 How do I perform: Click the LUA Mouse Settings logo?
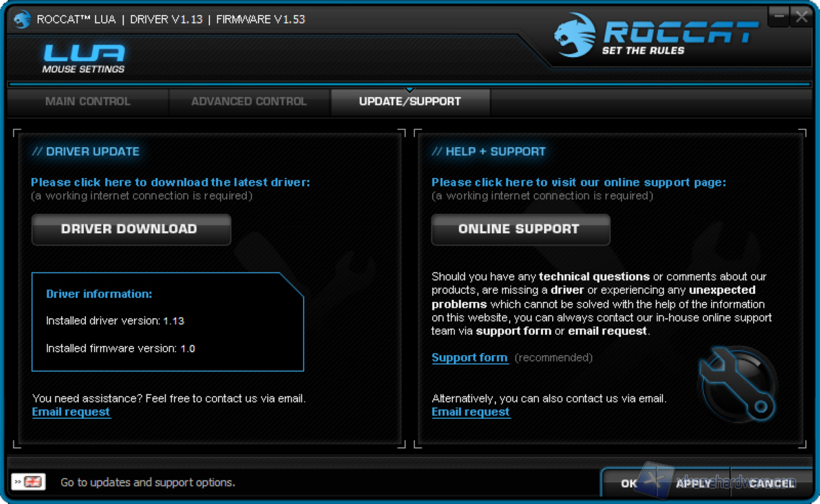(83, 58)
